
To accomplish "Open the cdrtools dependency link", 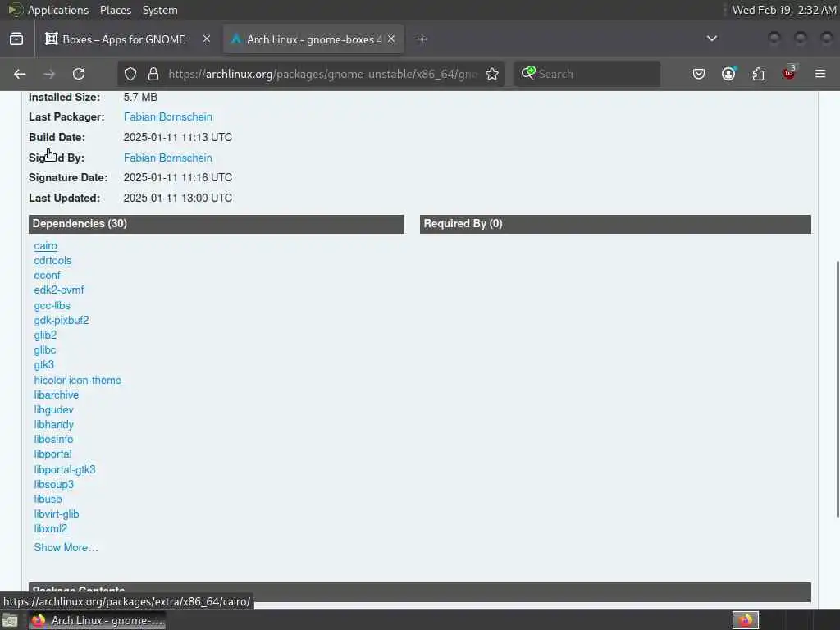I will [52, 260].
